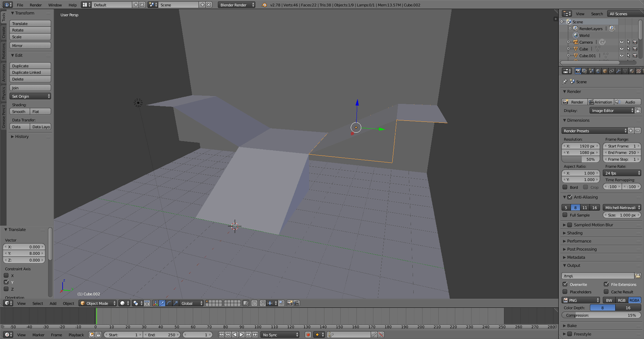
Task: Toggle Full Sample anti-aliasing
Action: pyautogui.click(x=566, y=215)
